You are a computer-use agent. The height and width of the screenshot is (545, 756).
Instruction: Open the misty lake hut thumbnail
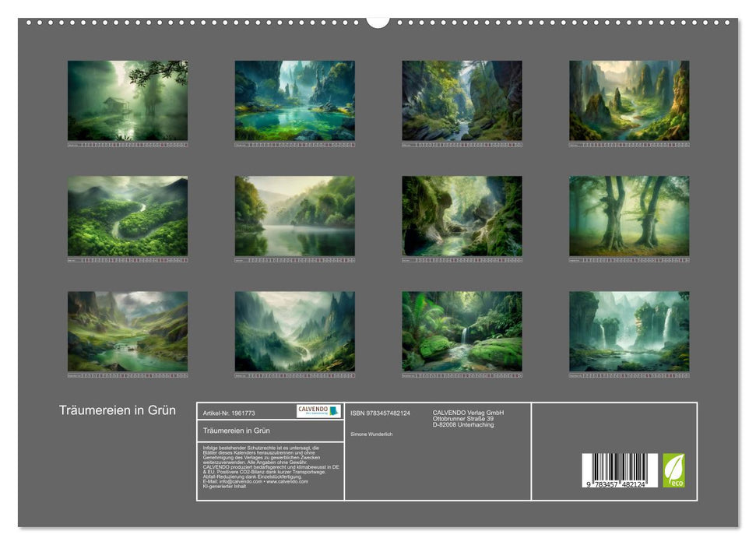click(128, 100)
